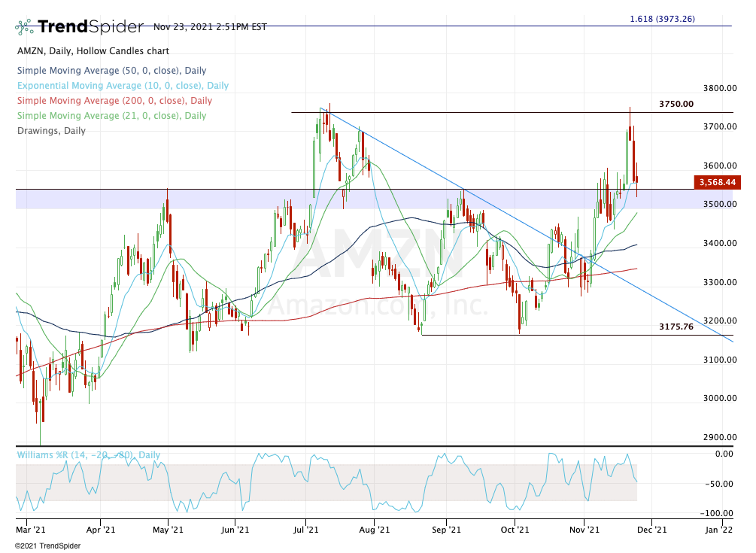The image size is (756, 553).
Task: Click Simple Moving Average (50) legend entry
Action: tap(112, 71)
